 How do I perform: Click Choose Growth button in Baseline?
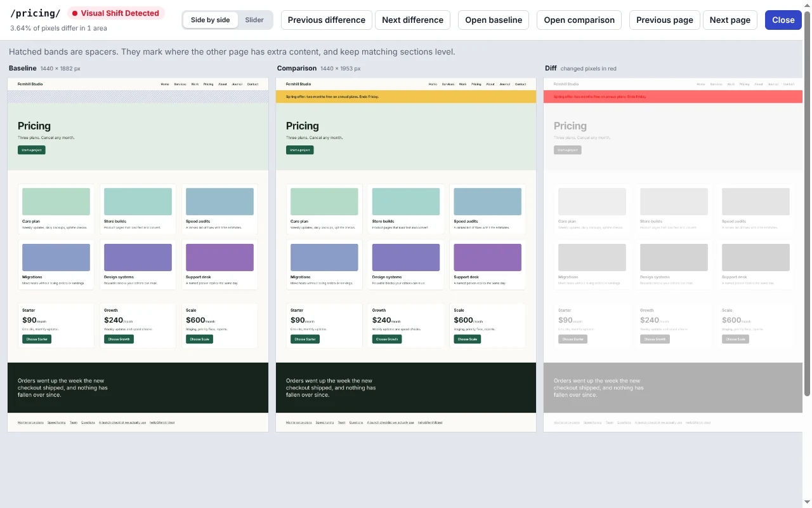pos(119,339)
